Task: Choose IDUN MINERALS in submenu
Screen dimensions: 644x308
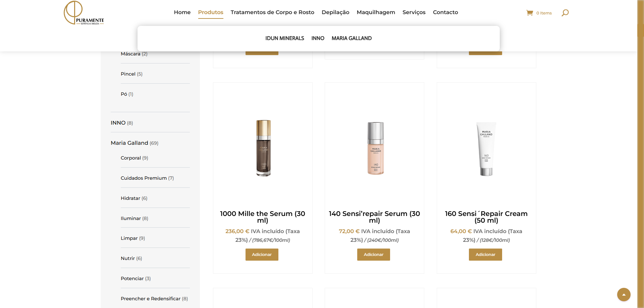Action: click(285, 38)
